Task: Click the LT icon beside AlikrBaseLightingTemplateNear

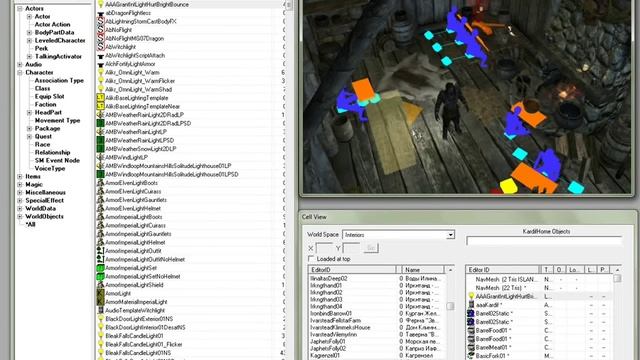Action: point(100,107)
